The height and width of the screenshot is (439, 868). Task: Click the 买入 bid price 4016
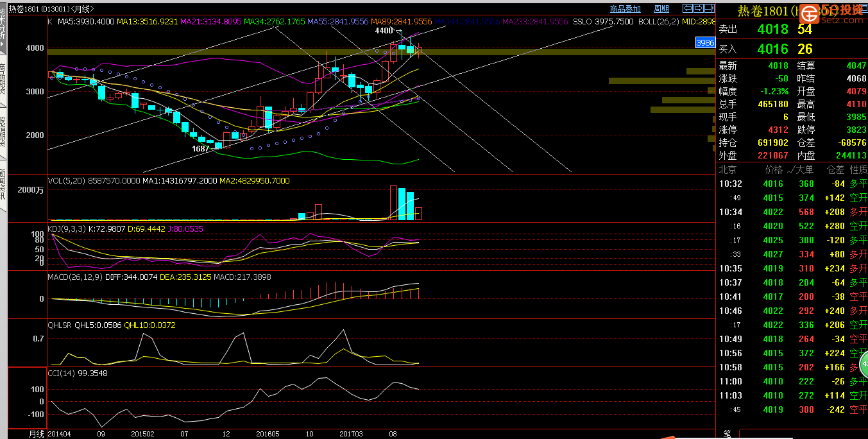tap(772, 49)
